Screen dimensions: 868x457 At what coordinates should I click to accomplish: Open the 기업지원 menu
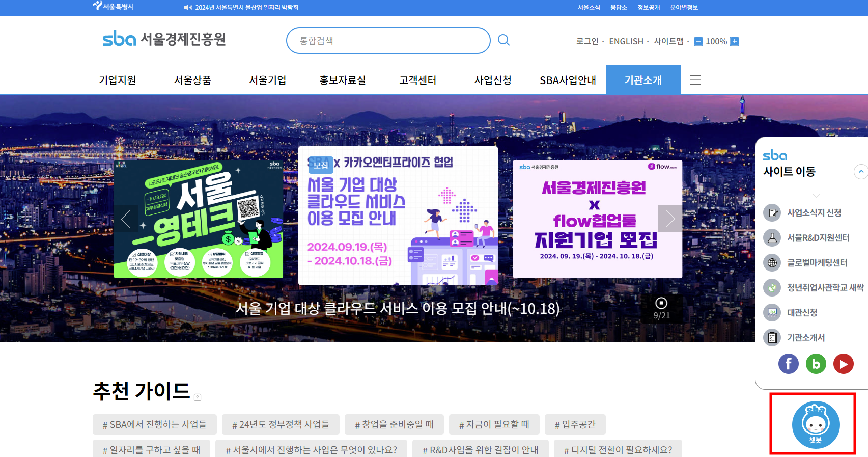(x=118, y=80)
